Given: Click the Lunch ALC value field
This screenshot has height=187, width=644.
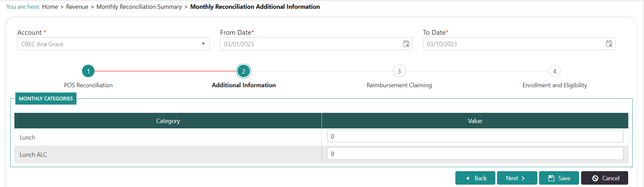Looking at the screenshot, I should click(x=475, y=154).
